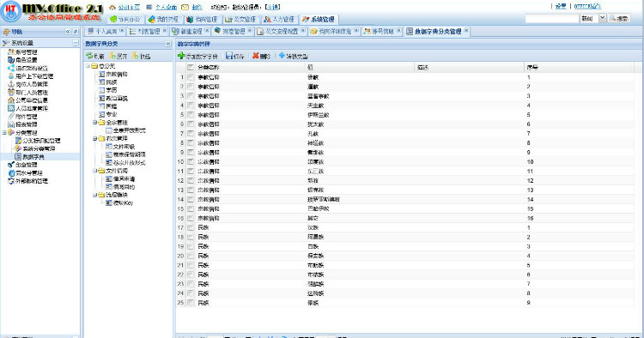644x338 pixels.
Task: Select 数据字典 in the left navigation
Action: point(33,157)
